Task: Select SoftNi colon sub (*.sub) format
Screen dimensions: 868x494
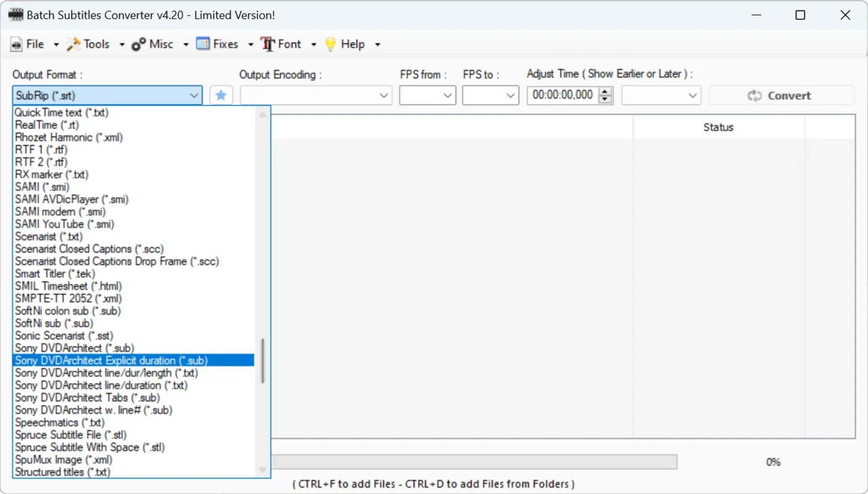Action: tap(133, 311)
